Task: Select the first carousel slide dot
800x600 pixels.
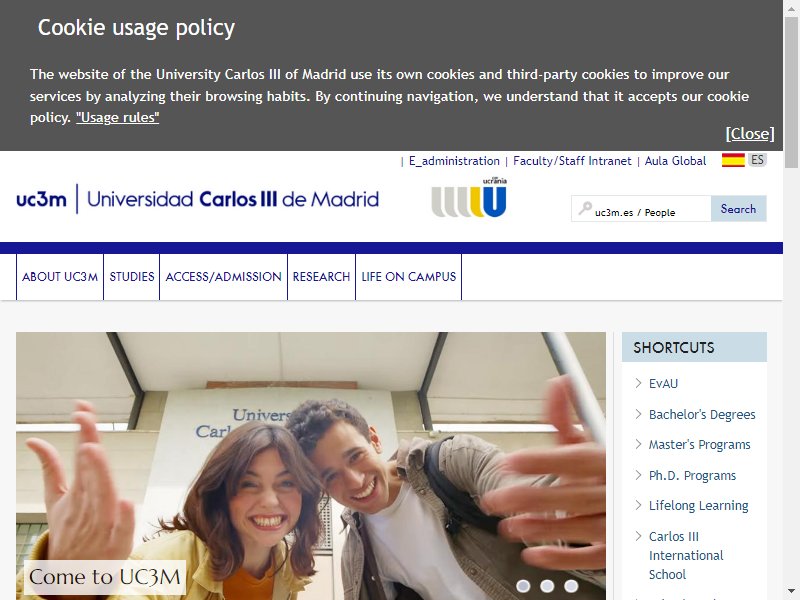Action: click(523, 586)
